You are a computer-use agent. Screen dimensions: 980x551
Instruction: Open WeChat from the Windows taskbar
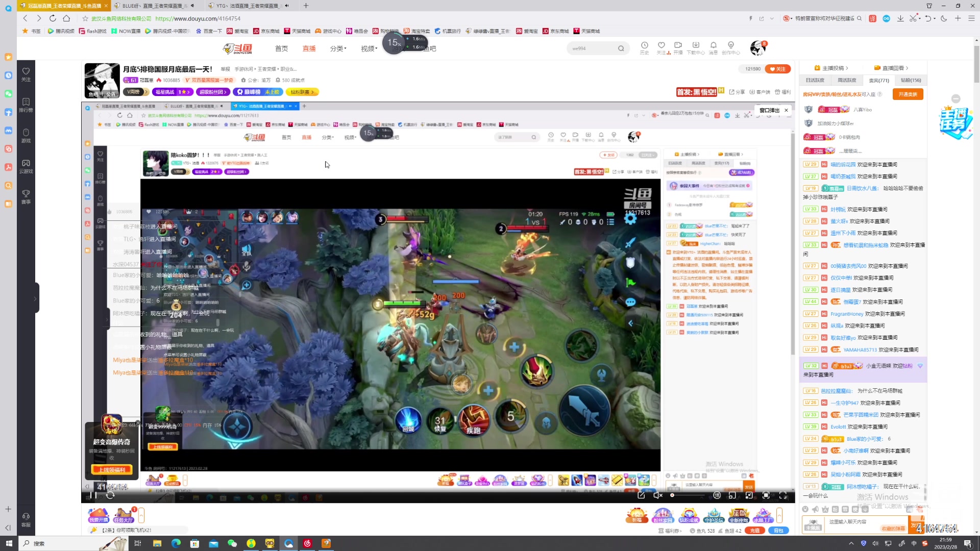point(232,543)
